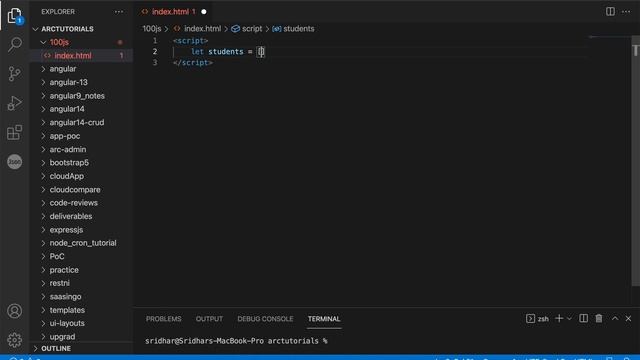
Task: Switch to the DEBUG CONSOLE tab
Action: click(265, 319)
